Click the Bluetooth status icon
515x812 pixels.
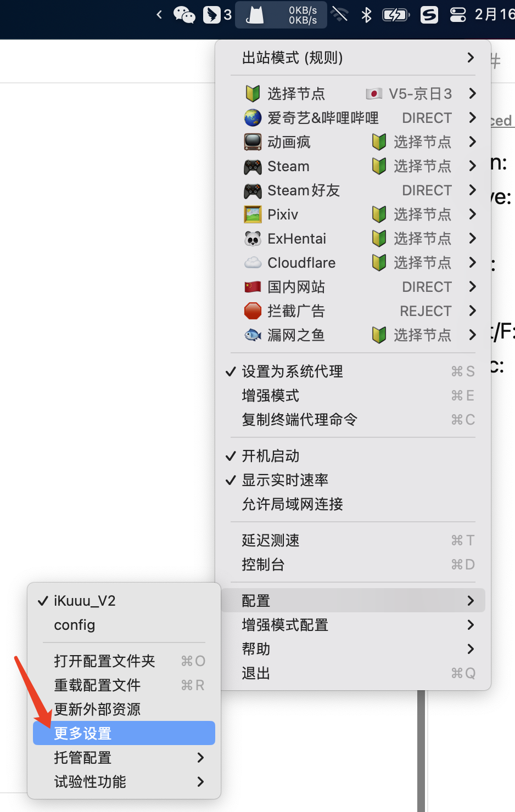click(367, 15)
